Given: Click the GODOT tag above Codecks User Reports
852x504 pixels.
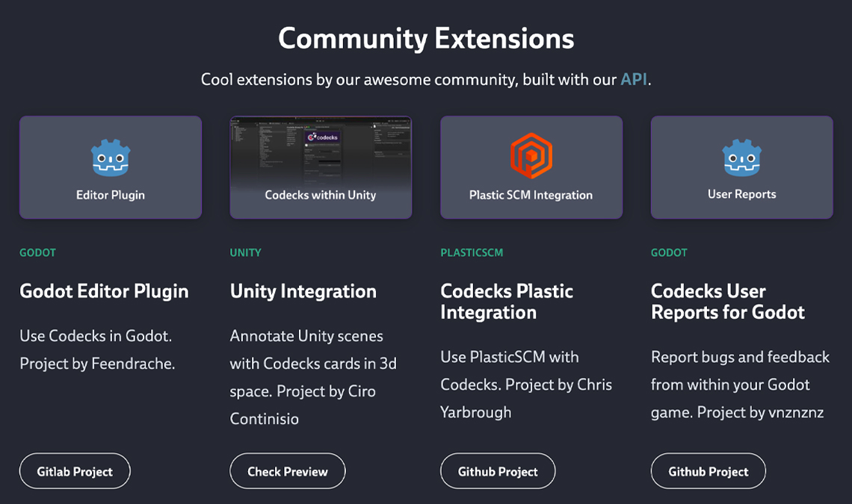Looking at the screenshot, I should tap(669, 252).
